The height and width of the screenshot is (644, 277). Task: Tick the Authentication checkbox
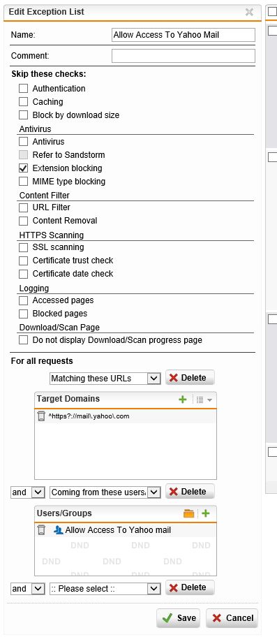pyautogui.click(x=24, y=88)
